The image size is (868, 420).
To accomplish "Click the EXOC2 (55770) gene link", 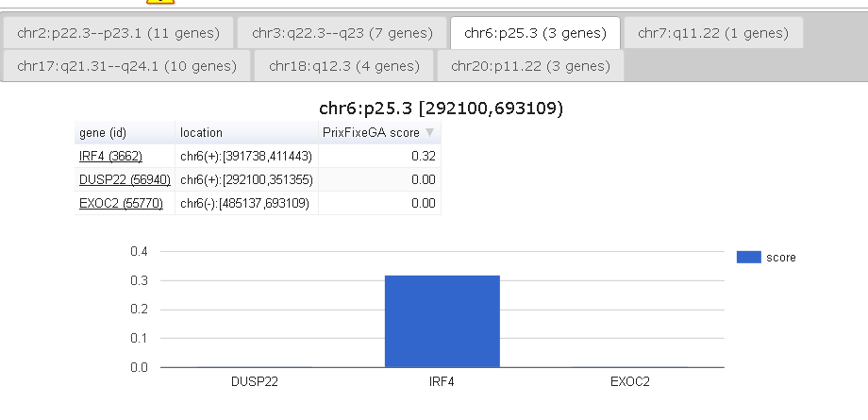I will coord(121,203).
